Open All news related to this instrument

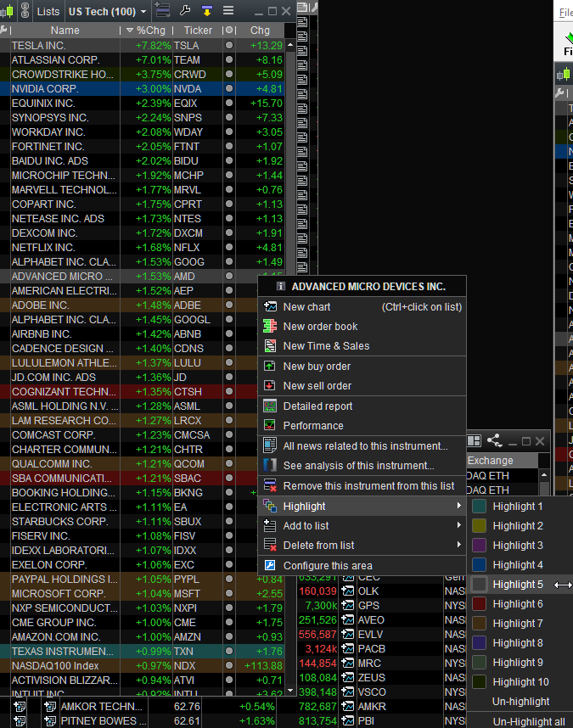pos(362,446)
